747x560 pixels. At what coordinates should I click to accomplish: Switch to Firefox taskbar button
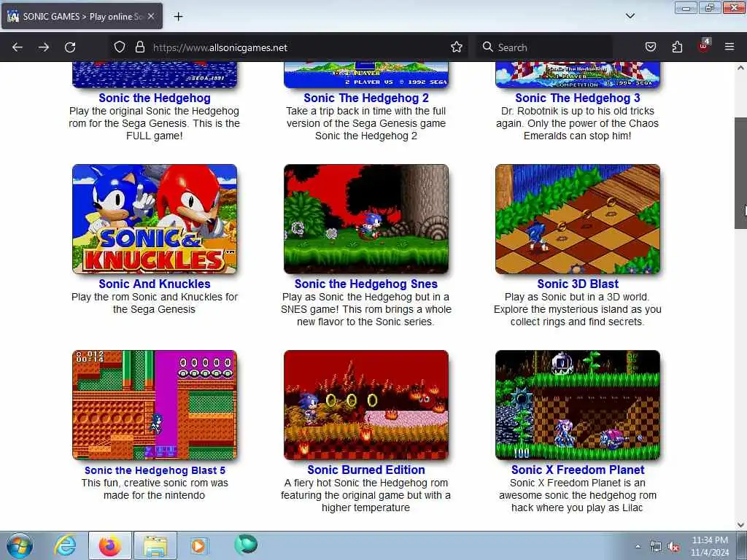point(110,545)
